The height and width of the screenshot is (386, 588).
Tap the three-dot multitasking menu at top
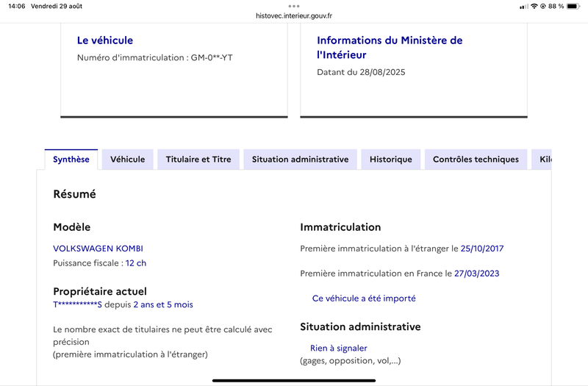(294, 6)
